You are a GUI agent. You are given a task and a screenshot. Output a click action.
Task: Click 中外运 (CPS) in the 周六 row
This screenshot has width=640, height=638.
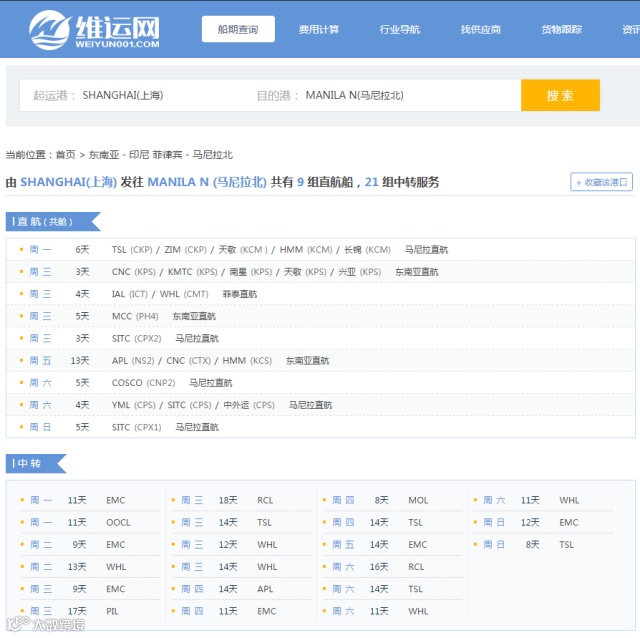pyautogui.click(x=249, y=405)
